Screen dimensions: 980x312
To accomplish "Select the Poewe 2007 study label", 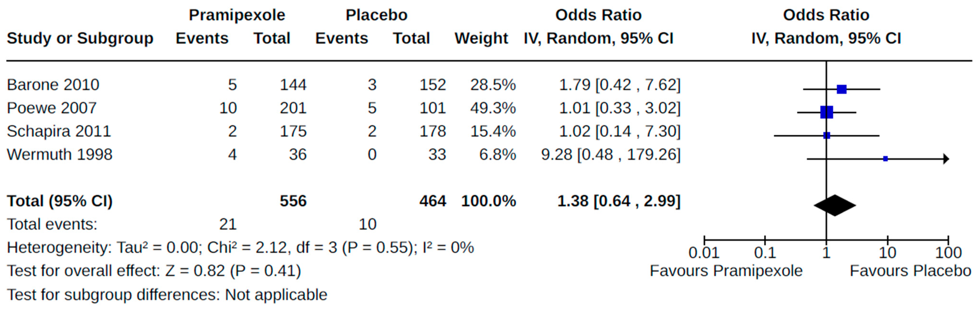I will pos(52,108).
